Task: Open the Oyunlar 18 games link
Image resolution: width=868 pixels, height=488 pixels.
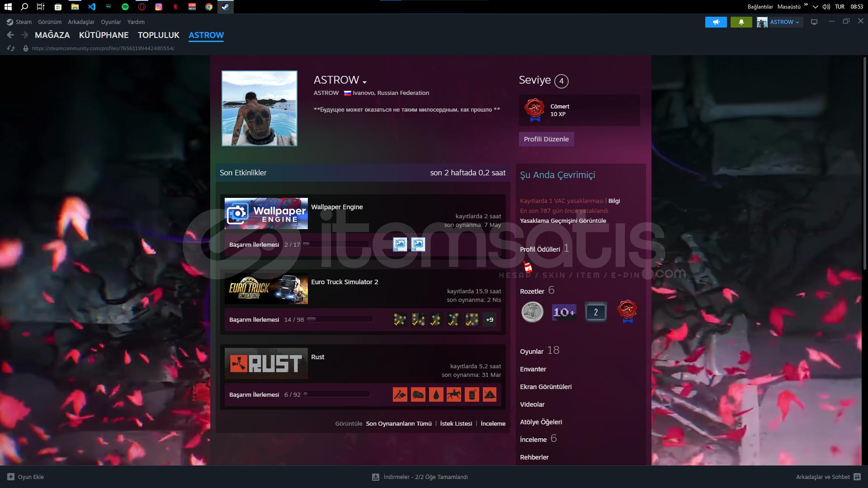Action: click(540, 351)
